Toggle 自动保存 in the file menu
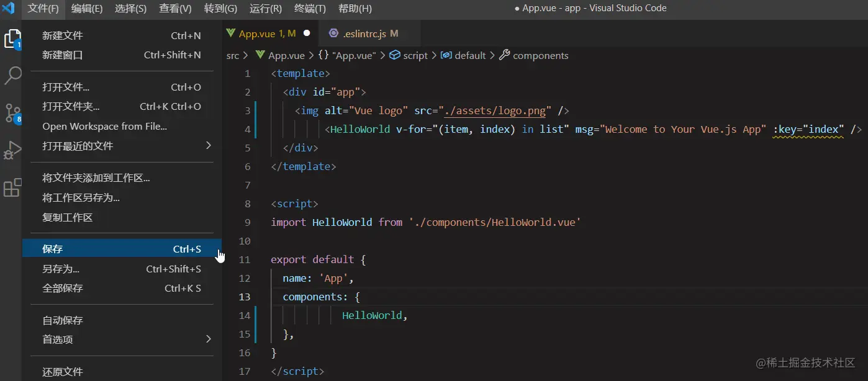 [122, 321]
